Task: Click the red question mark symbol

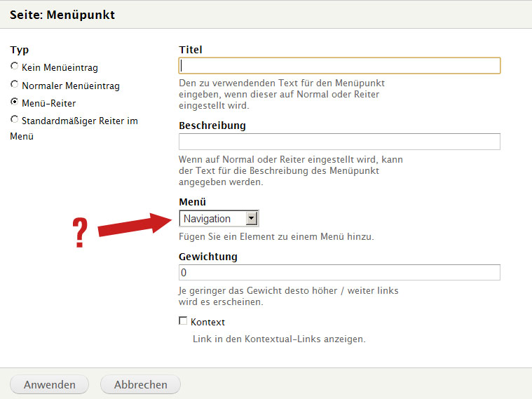Action: coord(81,233)
